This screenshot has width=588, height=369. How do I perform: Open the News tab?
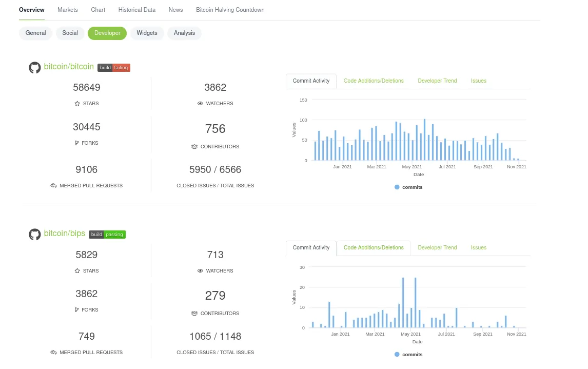(x=176, y=10)
